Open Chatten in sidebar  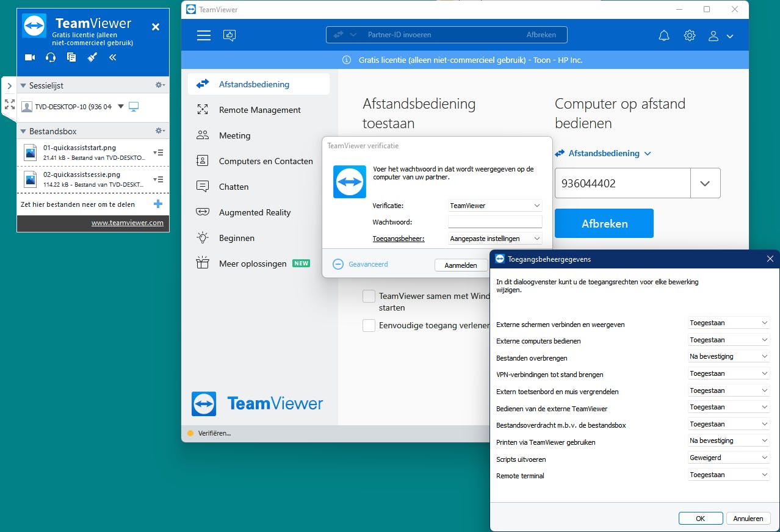[x=259, y=187]
